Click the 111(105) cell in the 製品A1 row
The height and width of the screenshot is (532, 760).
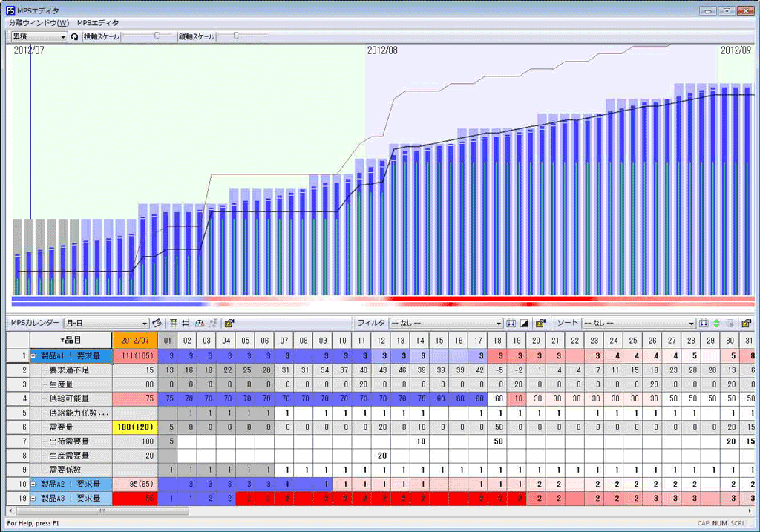(x=135, y=356)
